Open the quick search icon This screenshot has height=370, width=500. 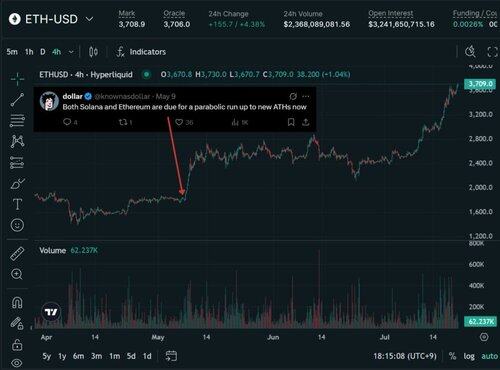pyautogui.click(x=470, y=52)
